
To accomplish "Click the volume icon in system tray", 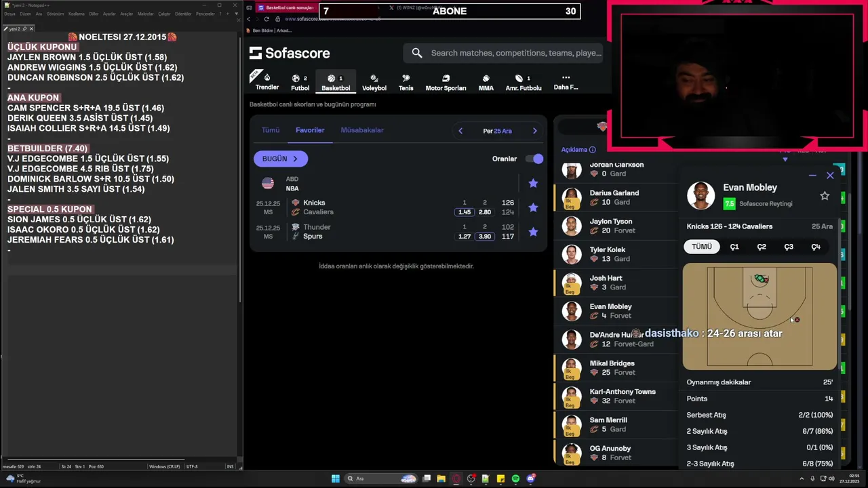I will point(833,479).
